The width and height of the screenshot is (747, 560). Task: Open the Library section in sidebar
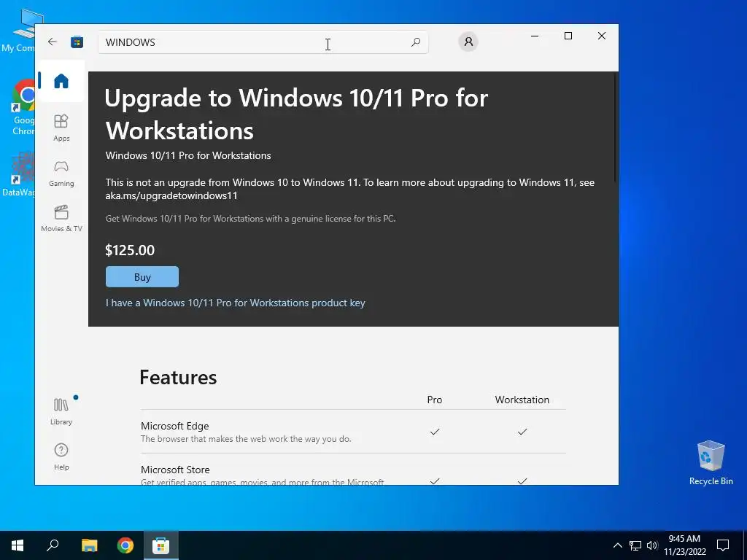pyautogui.click(x=61, y=411)
